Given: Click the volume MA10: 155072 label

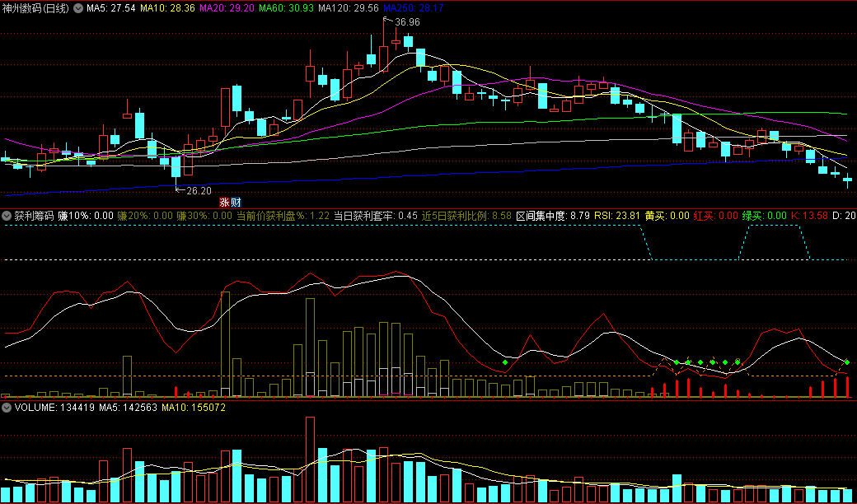Looking at the screenshot, I should (x=194, y=408).
